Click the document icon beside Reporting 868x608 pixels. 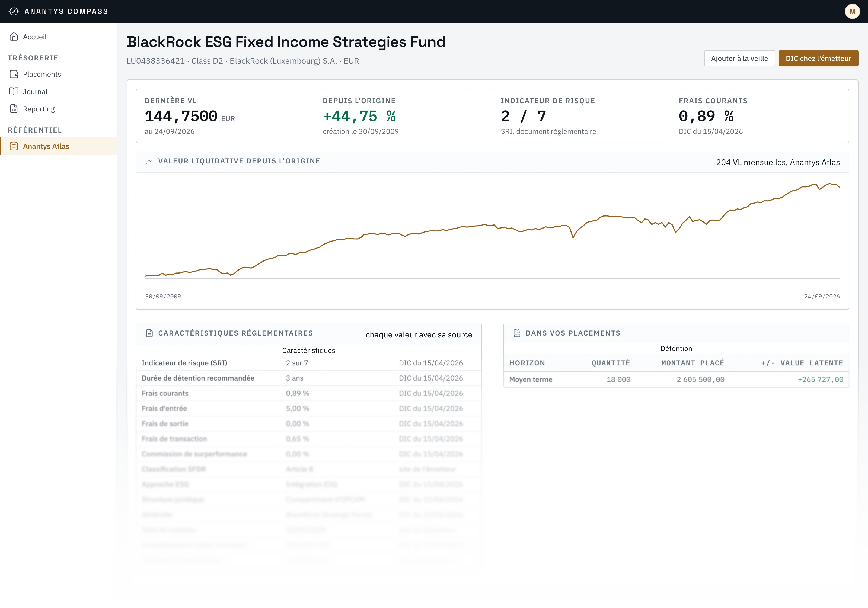tap(14, 109)
